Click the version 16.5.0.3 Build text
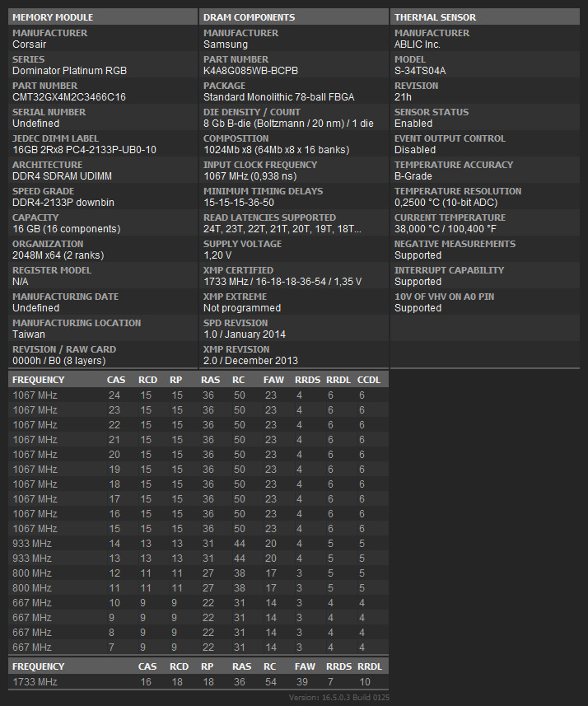This screenshot has width=588, height=706. click(339, 698)
